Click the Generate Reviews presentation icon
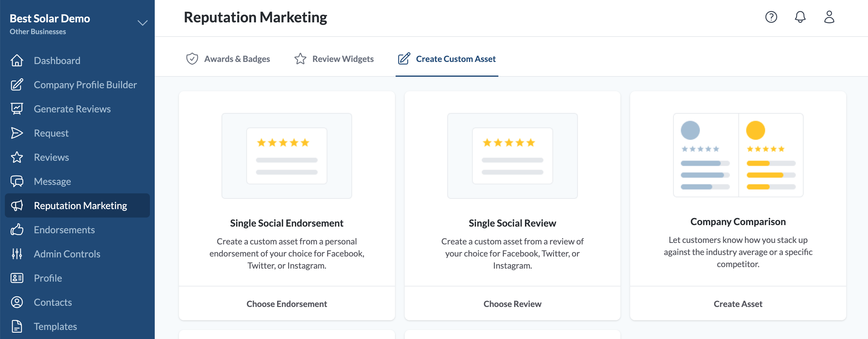The image size is (868, 339). (x=17, y=109)
